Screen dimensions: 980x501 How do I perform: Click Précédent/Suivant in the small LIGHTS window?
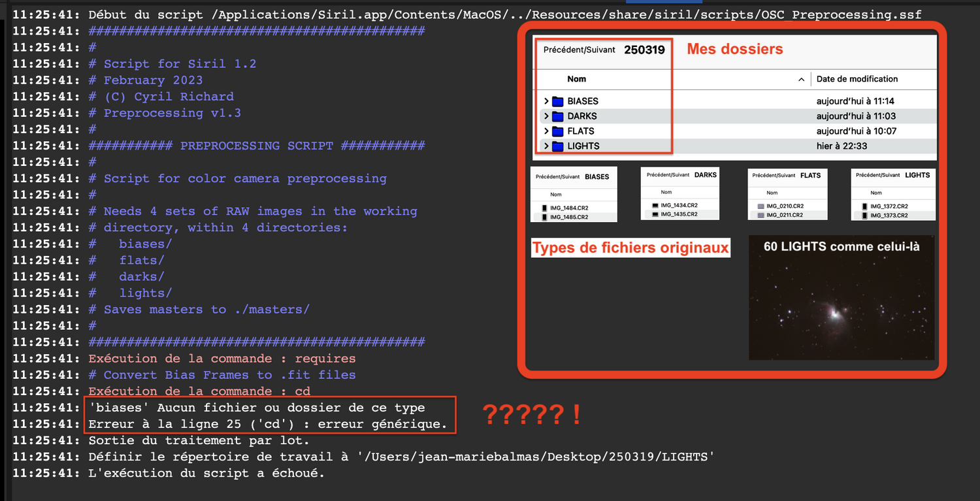coord(878,176)
